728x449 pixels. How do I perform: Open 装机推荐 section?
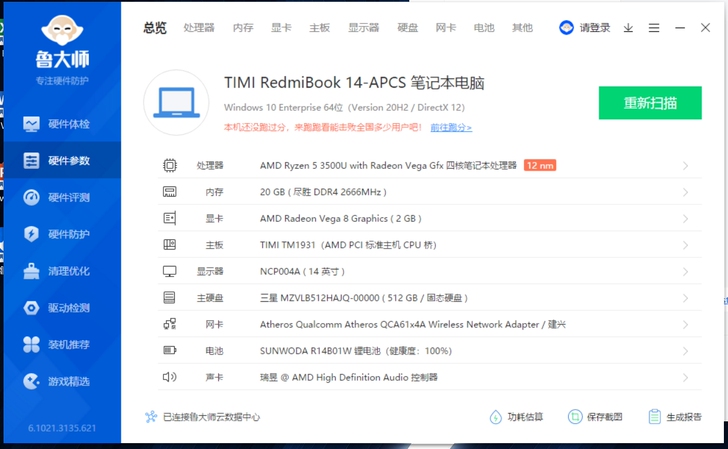[x=62, y=345]
